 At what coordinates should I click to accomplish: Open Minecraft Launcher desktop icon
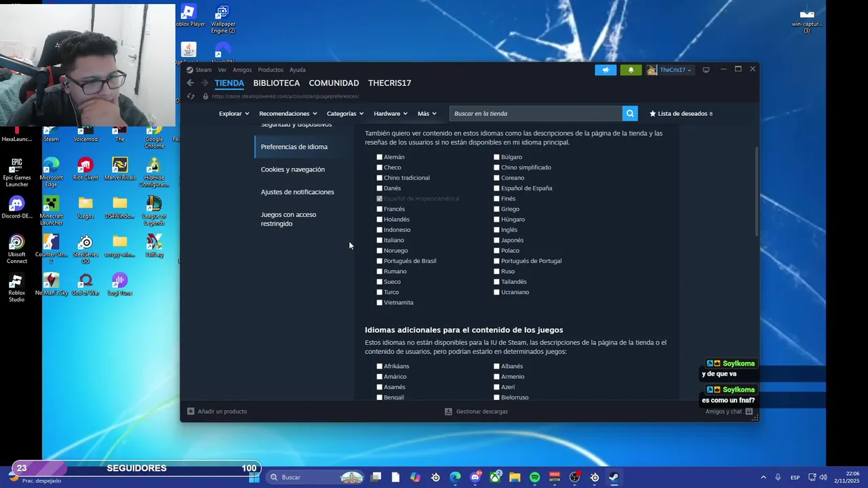[52, 211]
